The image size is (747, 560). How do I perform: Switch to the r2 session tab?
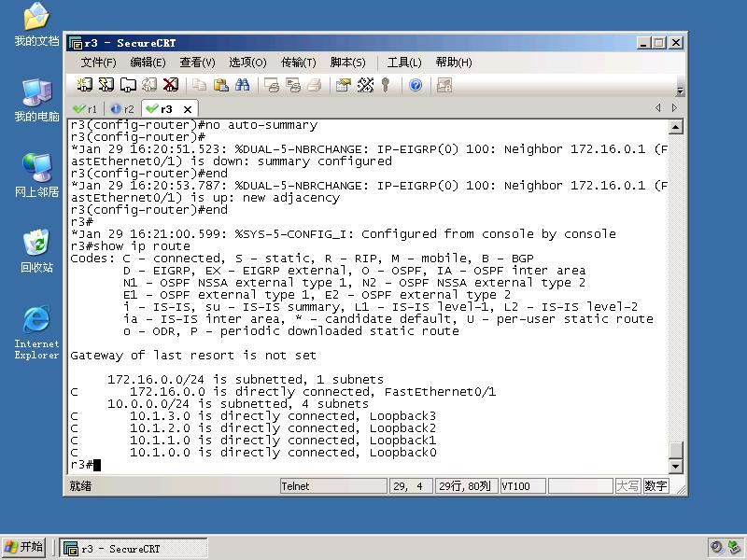(122, 109)
